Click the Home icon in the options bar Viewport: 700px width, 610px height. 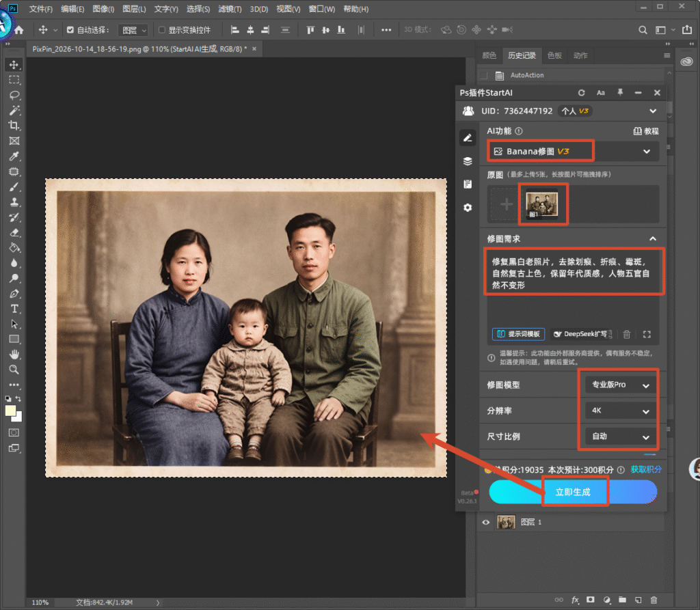(x=18, y=30)
